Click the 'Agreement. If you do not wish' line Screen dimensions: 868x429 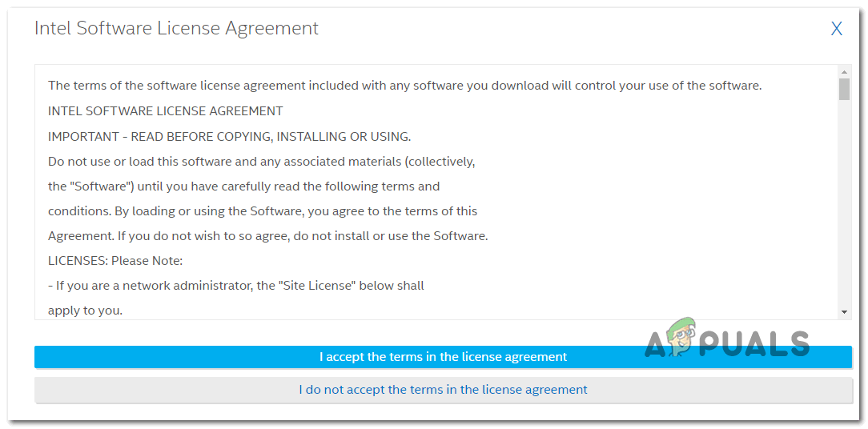click(267, 235)
